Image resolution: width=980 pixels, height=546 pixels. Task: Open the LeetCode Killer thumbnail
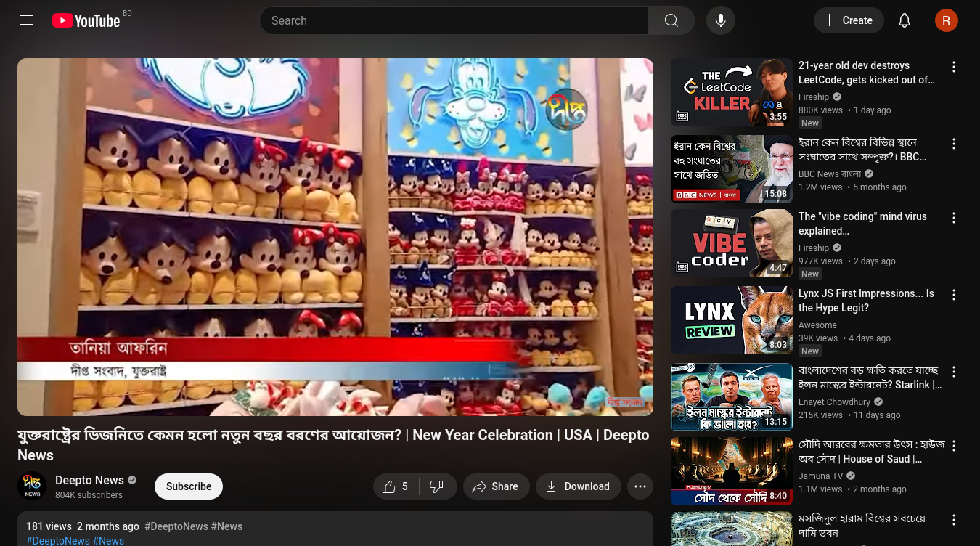pyautogui.click(x=732, y=92)
